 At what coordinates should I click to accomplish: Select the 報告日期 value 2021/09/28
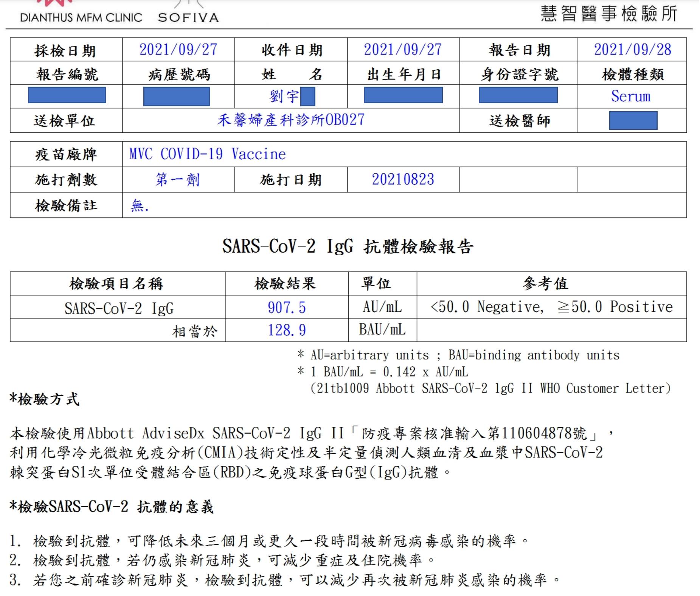632,50
